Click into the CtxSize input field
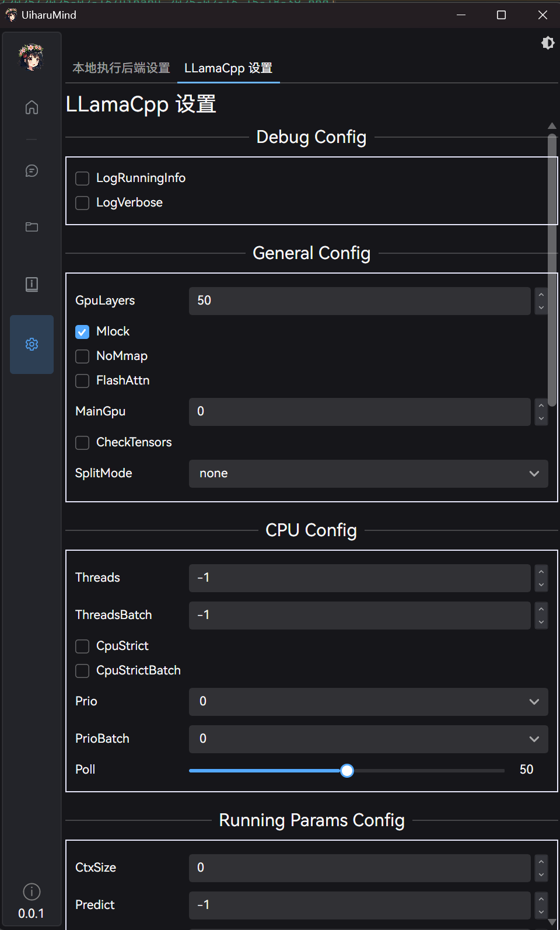 [x=359, y=868]
